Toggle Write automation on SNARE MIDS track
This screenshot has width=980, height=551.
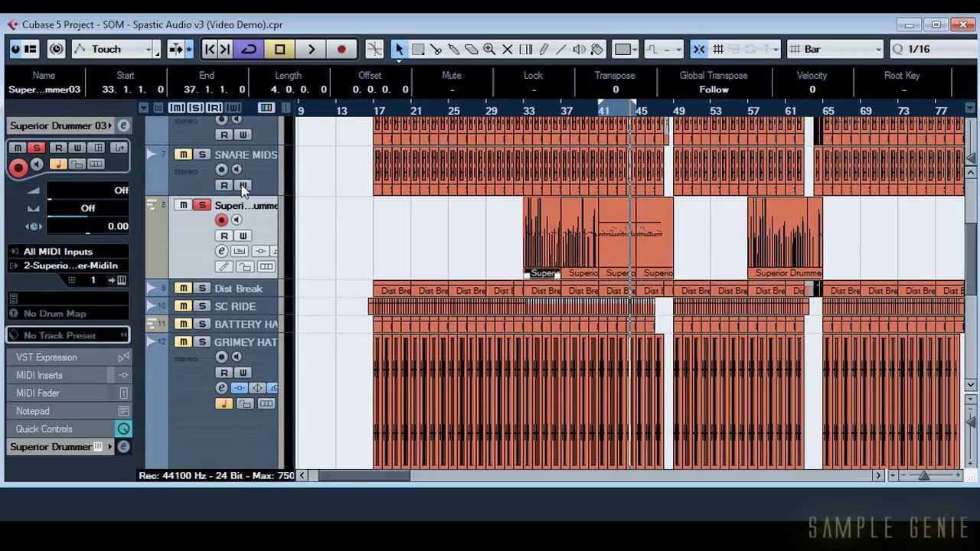pos(242,185)
